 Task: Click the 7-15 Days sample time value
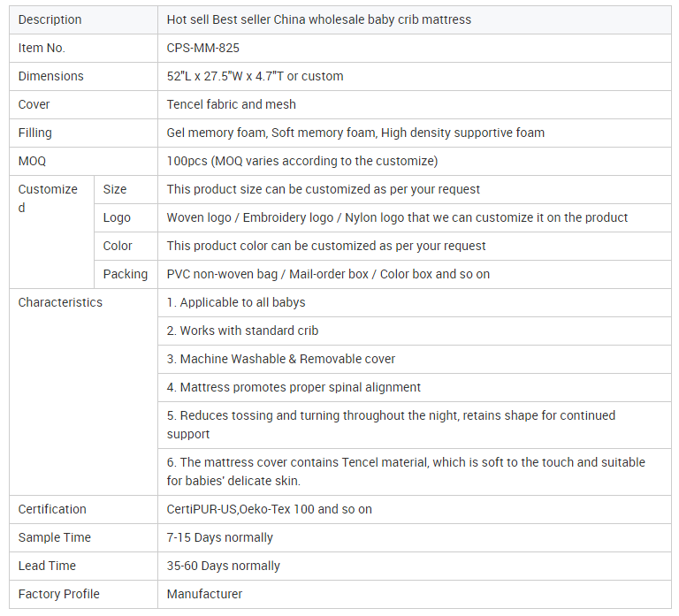[219, 537]
